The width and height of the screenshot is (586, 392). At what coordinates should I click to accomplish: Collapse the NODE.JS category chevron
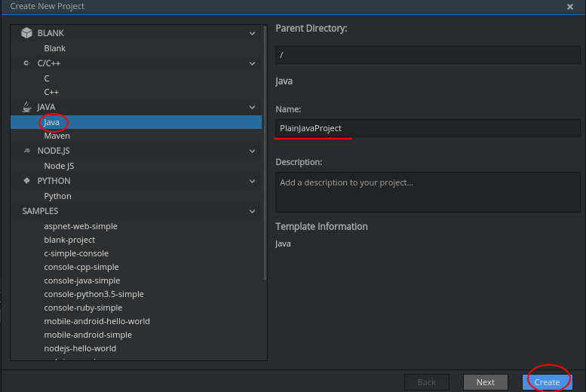pyautogui.click(x=252, y=151)
